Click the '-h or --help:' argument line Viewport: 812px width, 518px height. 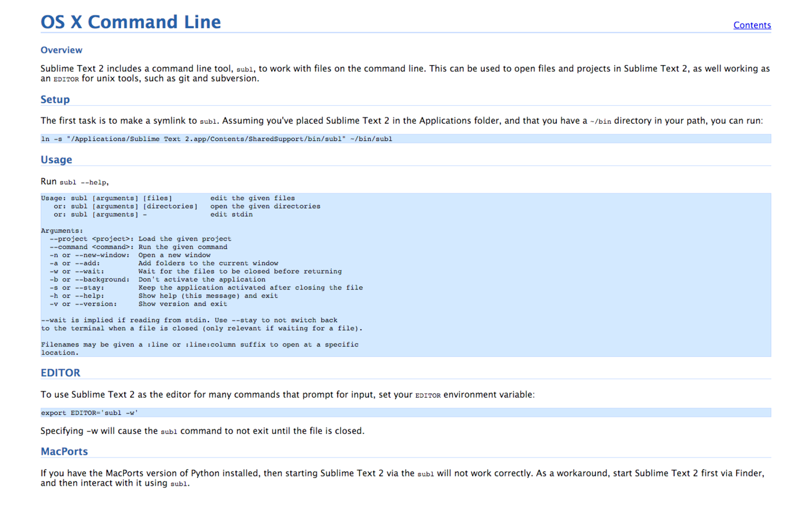pyautogui.click(x=164, y=295)
